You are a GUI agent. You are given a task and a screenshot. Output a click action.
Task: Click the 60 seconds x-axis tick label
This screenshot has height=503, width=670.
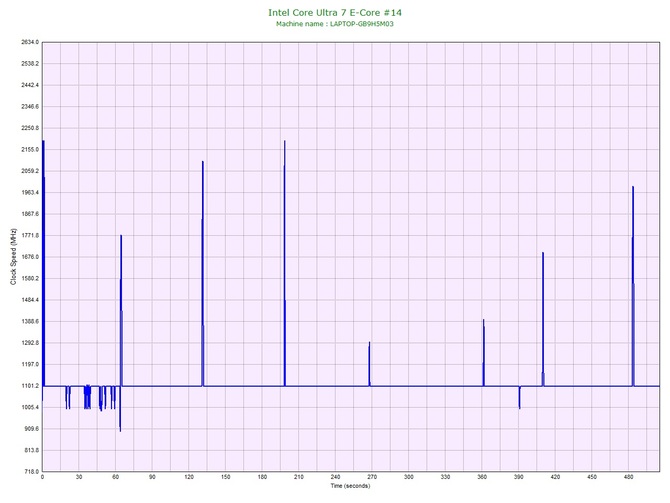point(115,477)
